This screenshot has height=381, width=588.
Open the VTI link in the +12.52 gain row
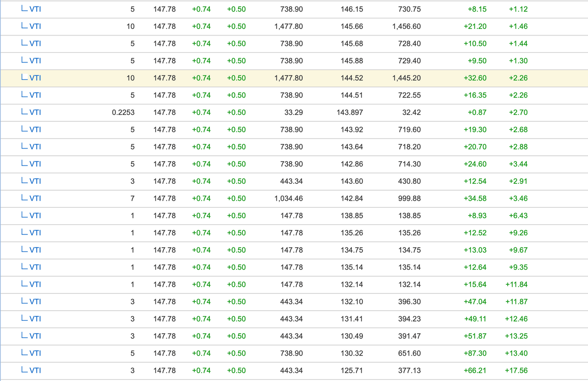click(x=35, y=233)
